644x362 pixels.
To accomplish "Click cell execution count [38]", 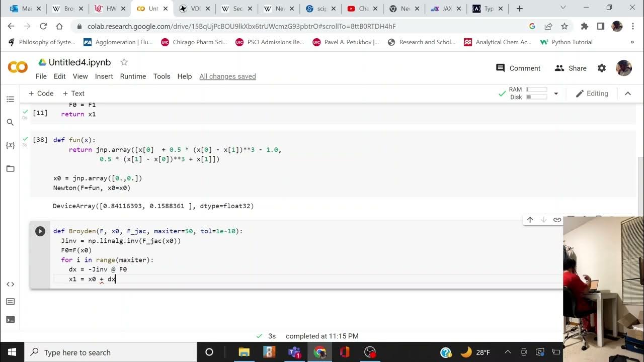I will (40, 140).
